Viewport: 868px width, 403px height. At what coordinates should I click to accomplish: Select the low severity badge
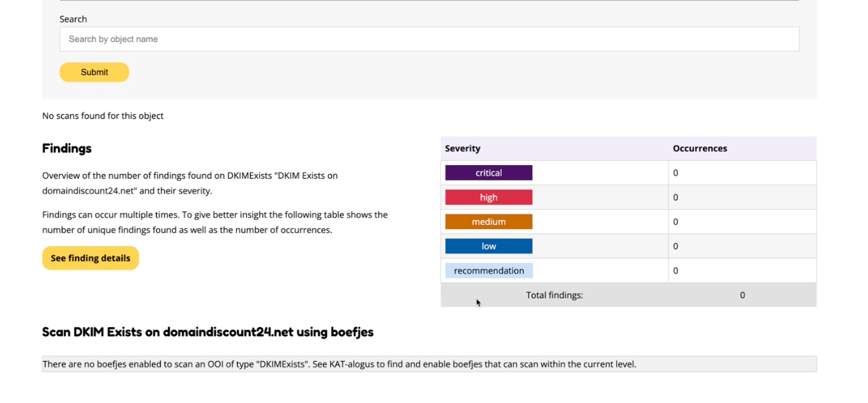coord(488,245)
